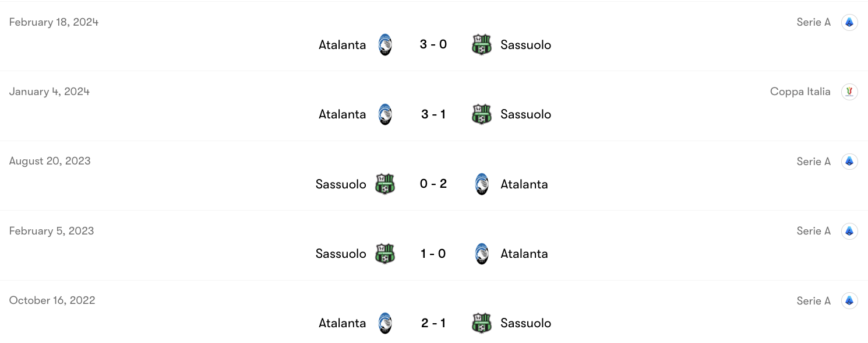Click the Serie A icon beside February 5, 2023
Screen dimensions: 868x343
point(849,231)
